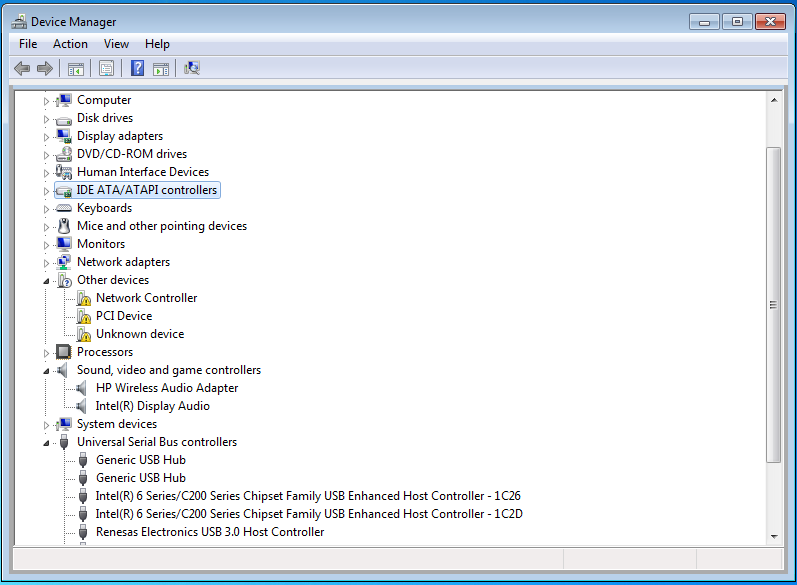The height and width of the screenshot is (585, 797).
Task: Close the Device Manager window
Action: (x=771, y=22)
